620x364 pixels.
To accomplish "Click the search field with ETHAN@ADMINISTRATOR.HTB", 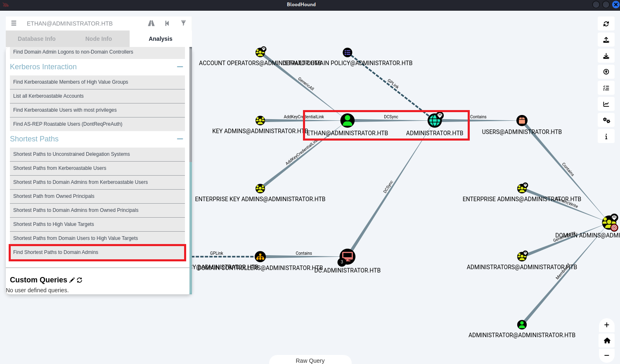I will [83, 23].
